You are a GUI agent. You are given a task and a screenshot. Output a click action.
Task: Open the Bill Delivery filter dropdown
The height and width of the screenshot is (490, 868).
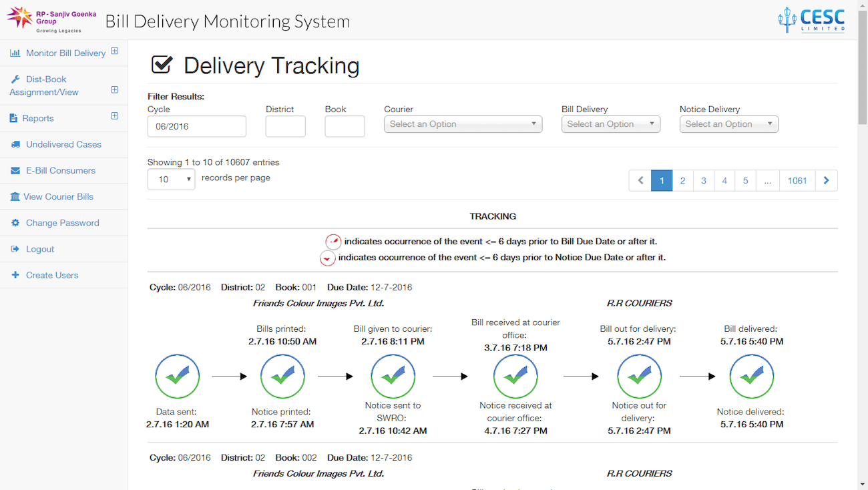click(610, 124)
